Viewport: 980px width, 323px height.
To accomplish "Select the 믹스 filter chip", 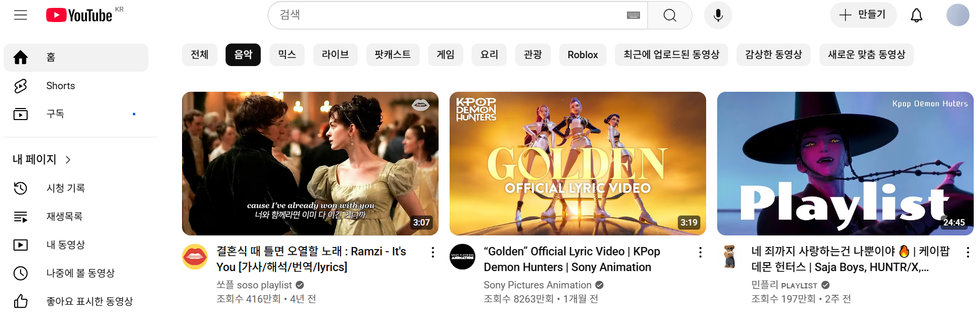I will coord(287,55).
